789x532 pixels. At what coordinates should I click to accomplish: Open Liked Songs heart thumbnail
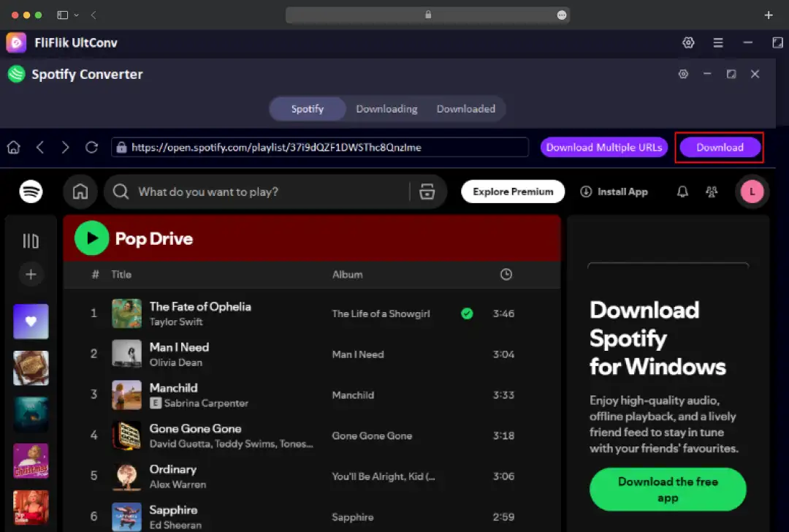[31, 321]
